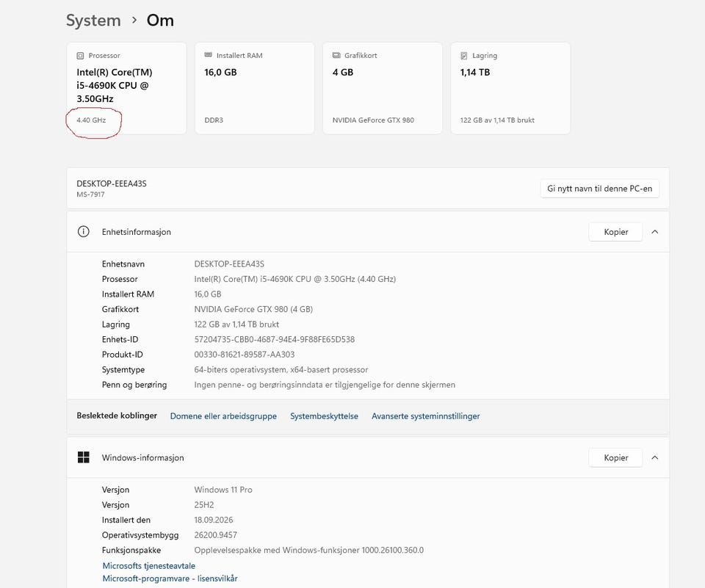The height and width of the screenshot is (588, 705).
Task: Open Microsofts tjenesteavtale link
Action: [x=149, y=565]
